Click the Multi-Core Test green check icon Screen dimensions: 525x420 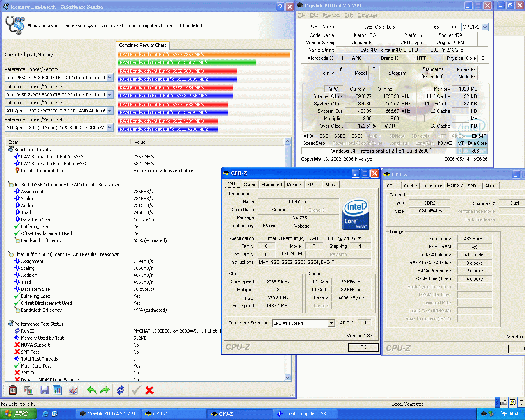coord(17,366)
